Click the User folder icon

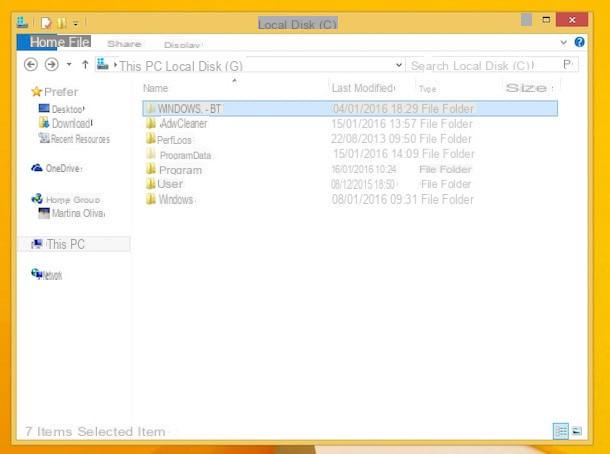coord(151,184)
